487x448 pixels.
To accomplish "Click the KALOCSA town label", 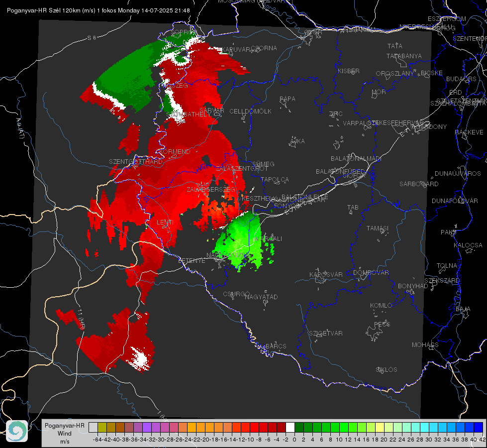I will pos(468,245).
